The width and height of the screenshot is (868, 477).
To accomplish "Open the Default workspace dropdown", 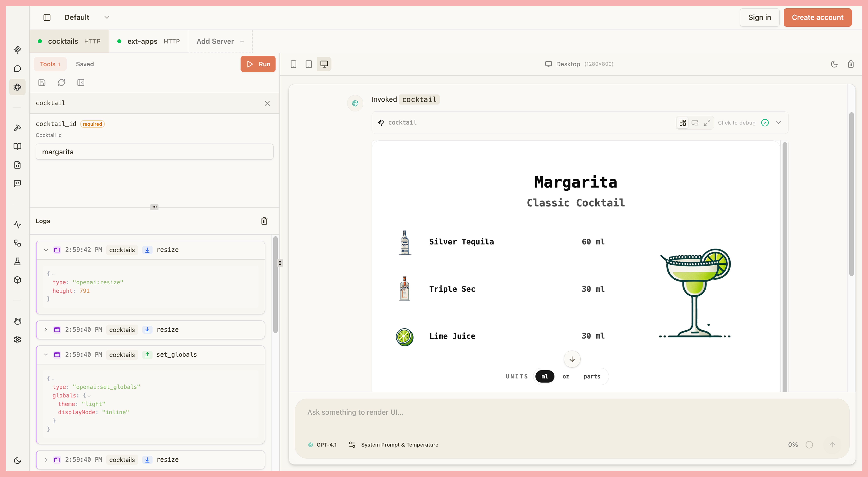I will tap(87, 17).
